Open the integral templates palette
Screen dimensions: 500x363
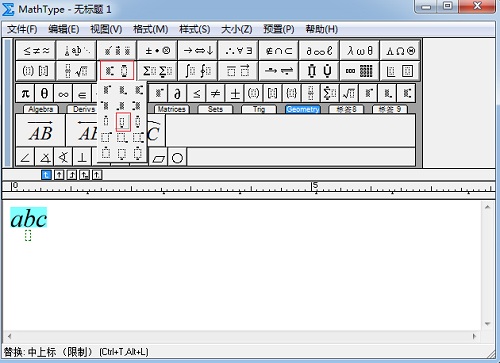[x=198, y=71]
